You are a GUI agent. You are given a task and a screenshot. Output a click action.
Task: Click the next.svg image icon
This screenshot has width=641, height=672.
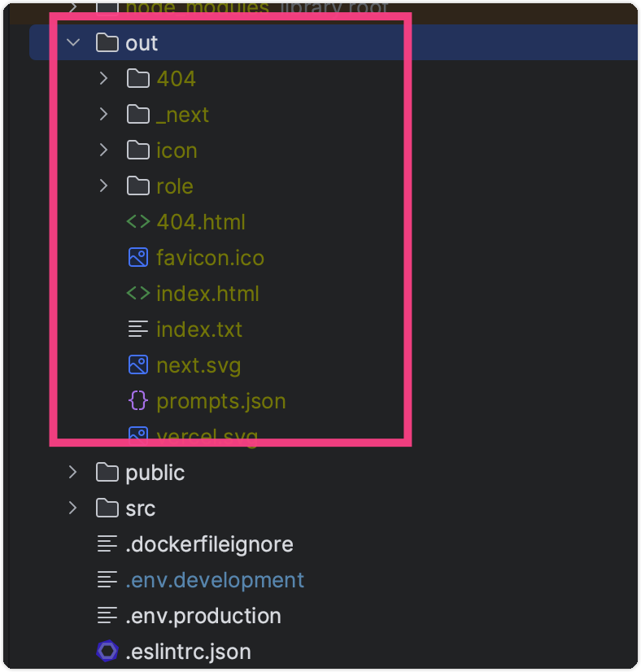point(138,365)
